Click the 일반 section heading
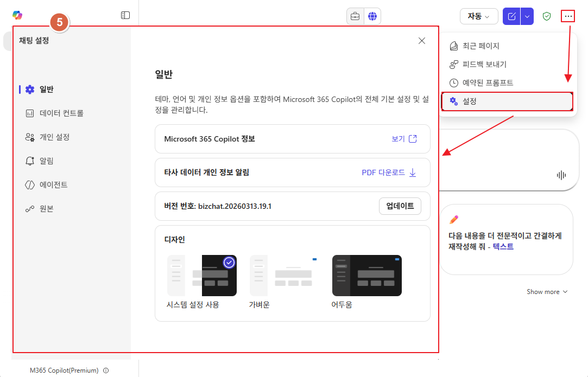 point(164,74)
